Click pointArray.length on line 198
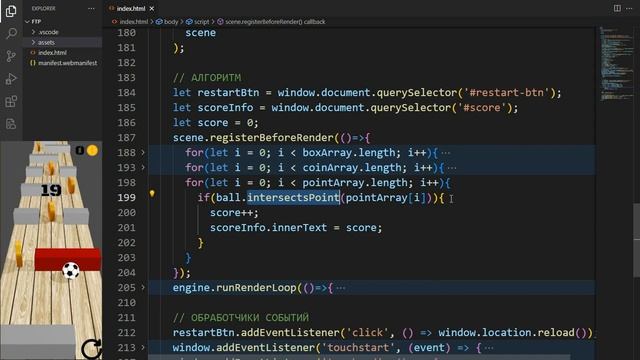The width and height of the screenshot is (640, 360). click(355, 183)
